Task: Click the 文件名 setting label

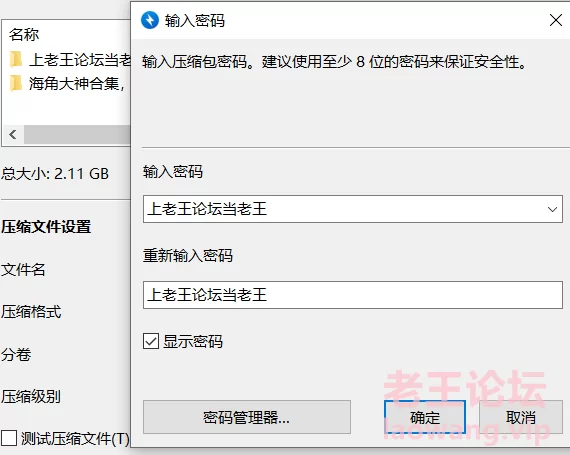Action: (23, 270)
